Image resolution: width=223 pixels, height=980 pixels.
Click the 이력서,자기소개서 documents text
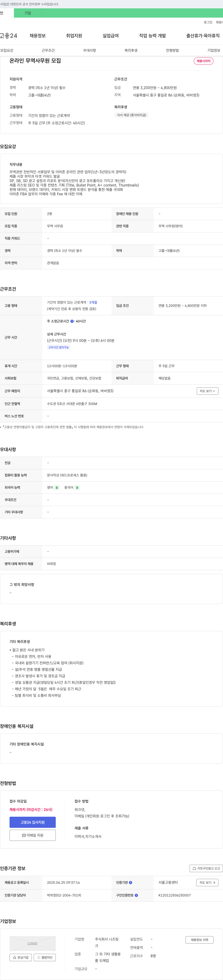pos(88,837)
